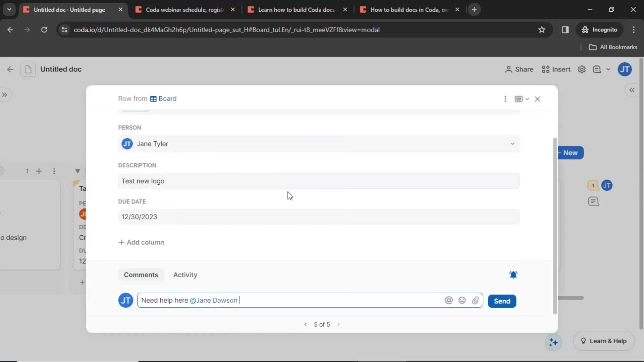Expand the Person field dropdown
Viewport: 644px width, 362px height.
coord(512,144)
